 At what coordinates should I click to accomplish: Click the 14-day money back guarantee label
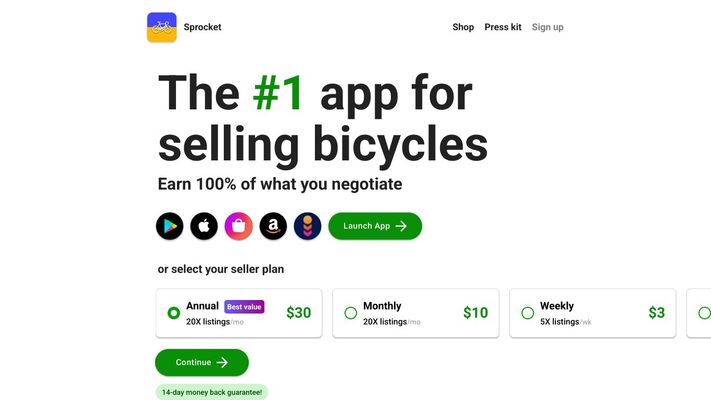(212, 392)
